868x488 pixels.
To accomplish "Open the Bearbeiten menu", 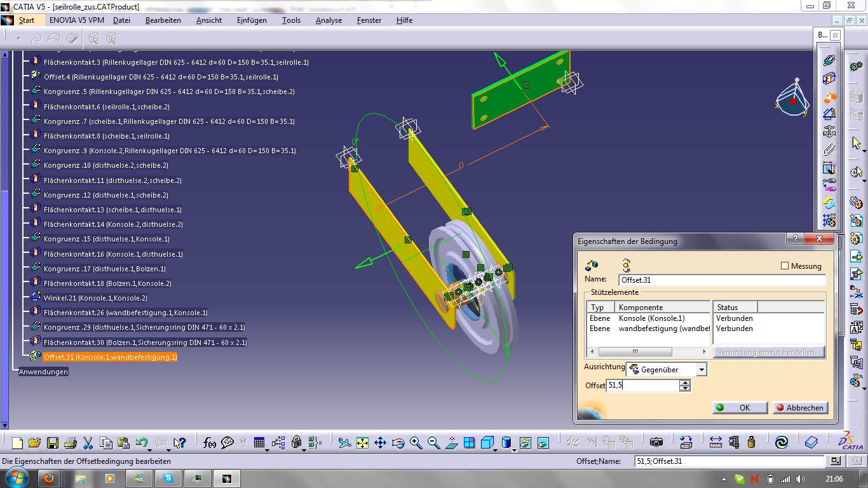I will tap(163, 20).
